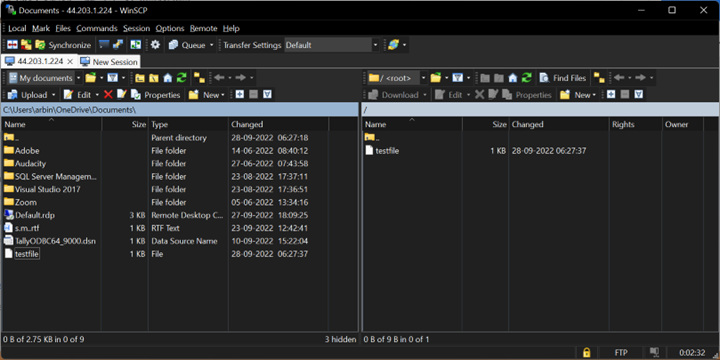
Task: Click remote Select Files plus icon
Action: tap(610, 95)
